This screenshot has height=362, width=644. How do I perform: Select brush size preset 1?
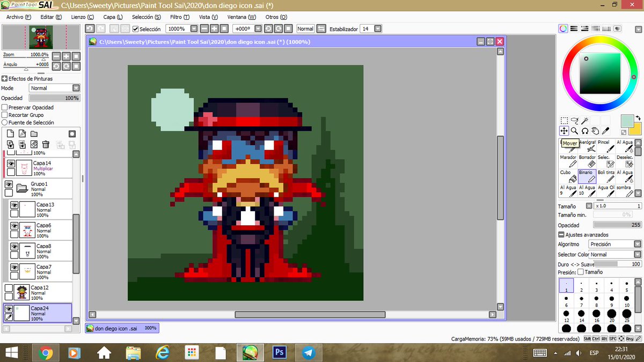point(566,285)
